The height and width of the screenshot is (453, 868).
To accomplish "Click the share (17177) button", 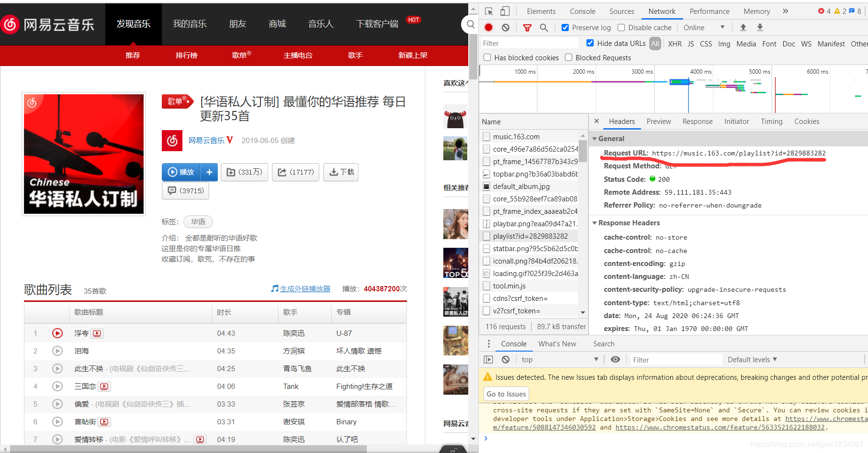I will (296, 172).
